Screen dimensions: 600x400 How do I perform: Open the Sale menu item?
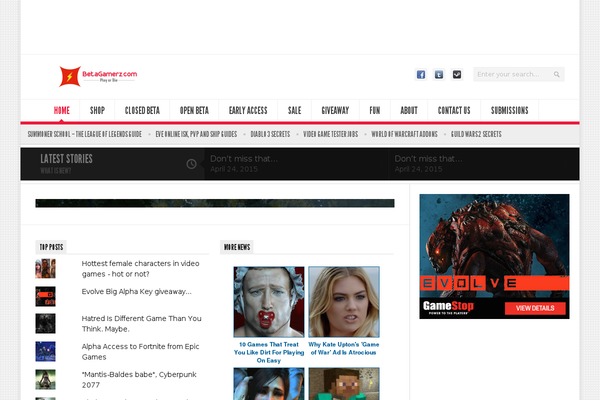point(294,111)
